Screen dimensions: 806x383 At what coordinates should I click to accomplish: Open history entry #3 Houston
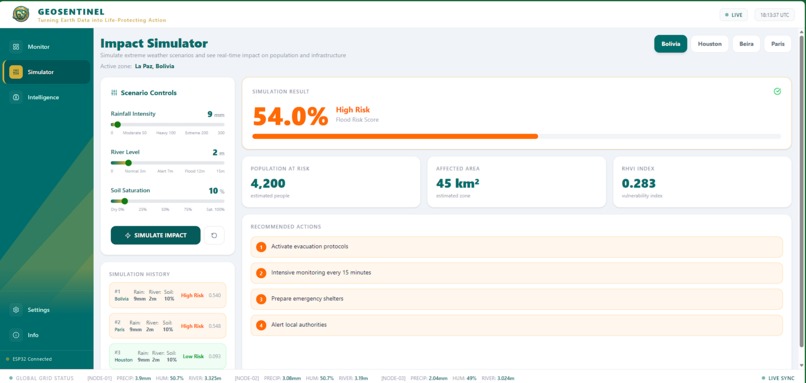[x=168, y=356]
